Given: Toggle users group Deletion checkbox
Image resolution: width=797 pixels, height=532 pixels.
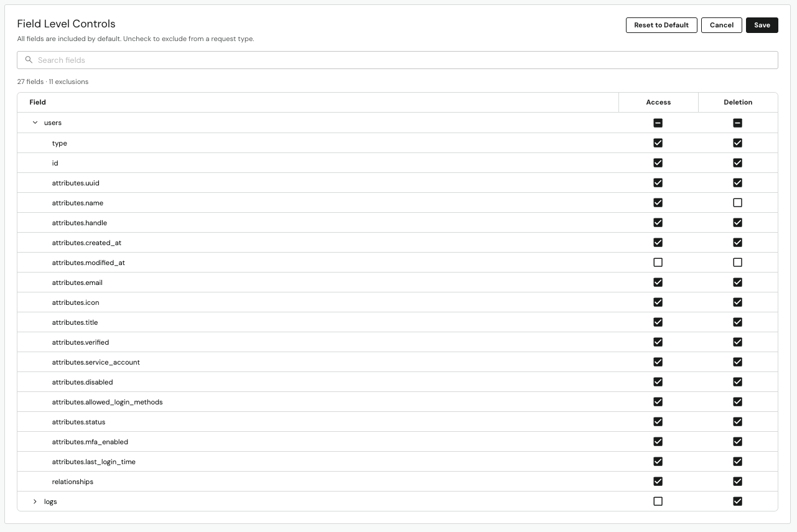Looking at the screenshot, I should (x=738, y=123).
